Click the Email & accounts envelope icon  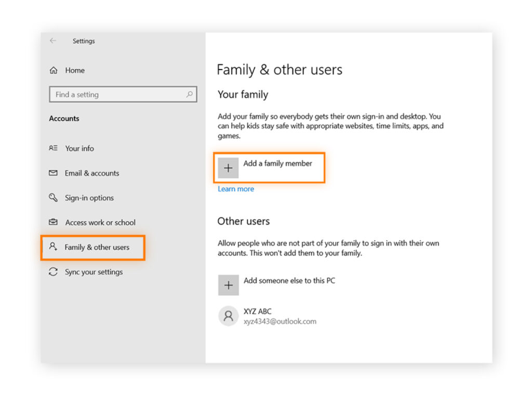click(x=54, y=173)
